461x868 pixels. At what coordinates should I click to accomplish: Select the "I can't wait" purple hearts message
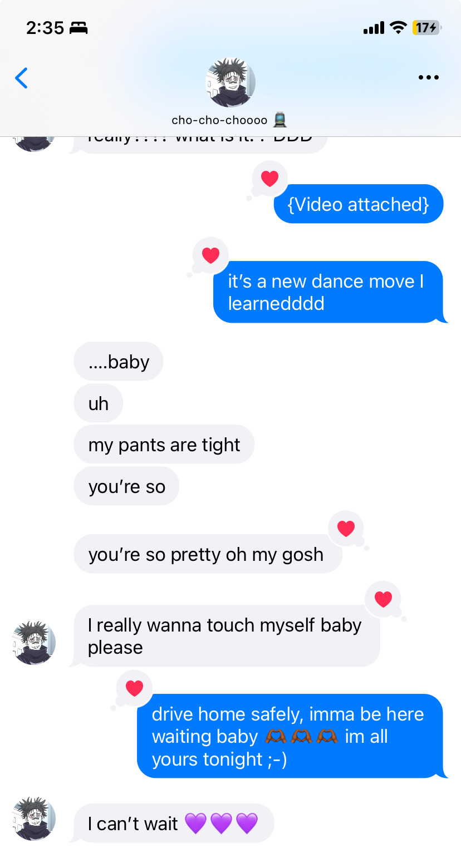(173, 823)
